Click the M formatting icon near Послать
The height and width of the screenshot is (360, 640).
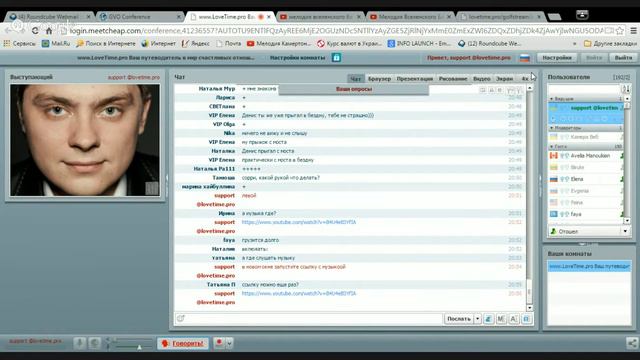[x=501, y=319]
